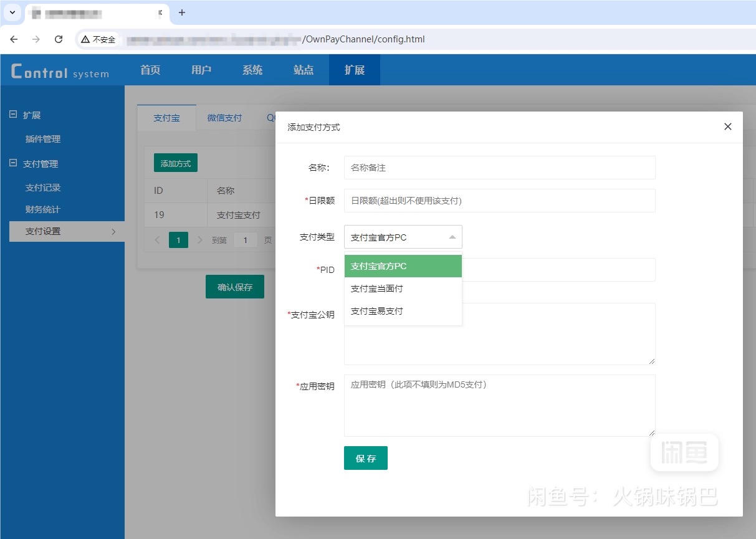This screenshot has height=539, width=756.
Task: Click the previous page pagination arrow
Action: pyautogui.click(x=156, y=240)
